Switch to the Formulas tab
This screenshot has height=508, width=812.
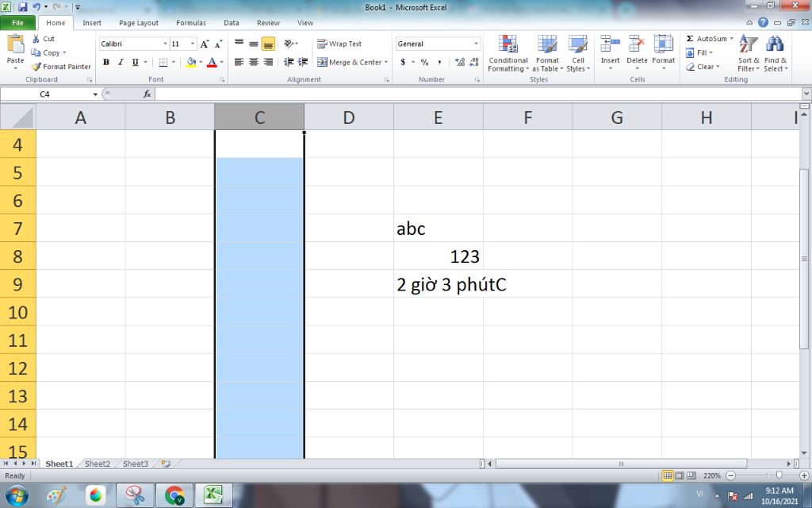click(x=191, y=23)
